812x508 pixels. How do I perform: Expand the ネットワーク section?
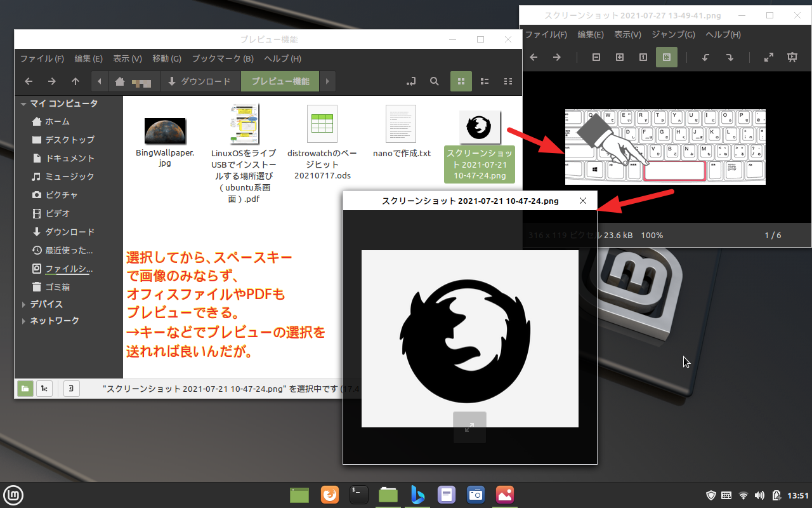(x=24, y=321)
